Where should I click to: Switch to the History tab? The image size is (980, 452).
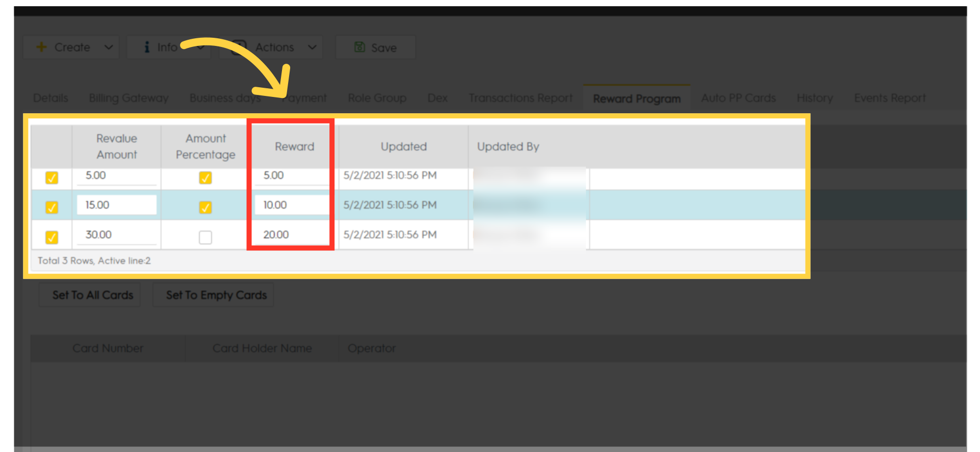pos(815,98)
